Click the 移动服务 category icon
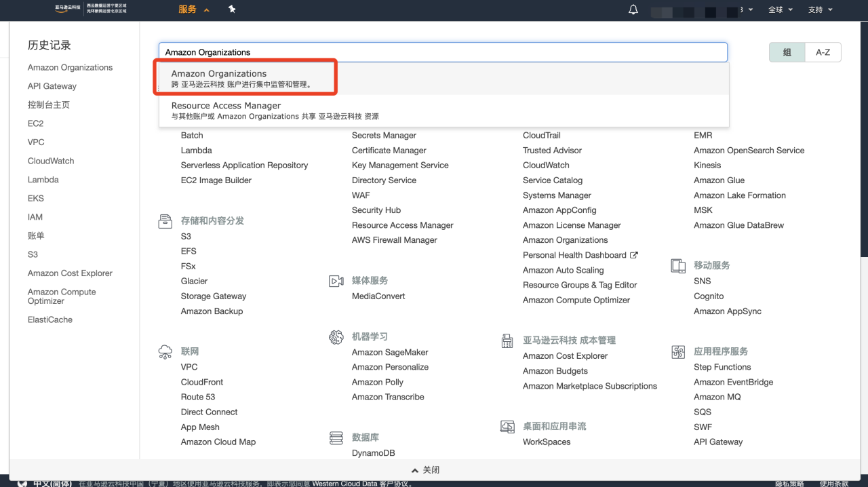Screen dimensions: 868x487 (677, 265)
